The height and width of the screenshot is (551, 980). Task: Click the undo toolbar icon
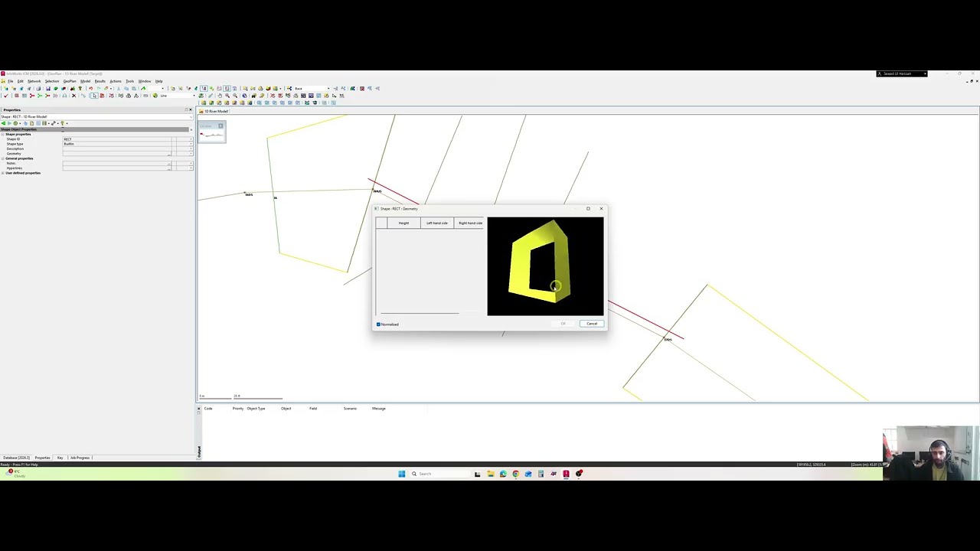pos(90,88)
